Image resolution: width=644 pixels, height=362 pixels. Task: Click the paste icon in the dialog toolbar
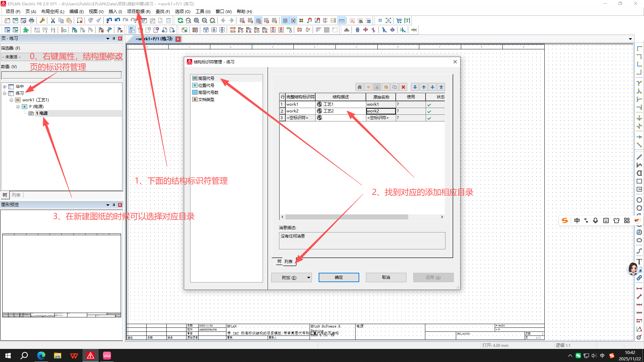click(x=386, y=87)
